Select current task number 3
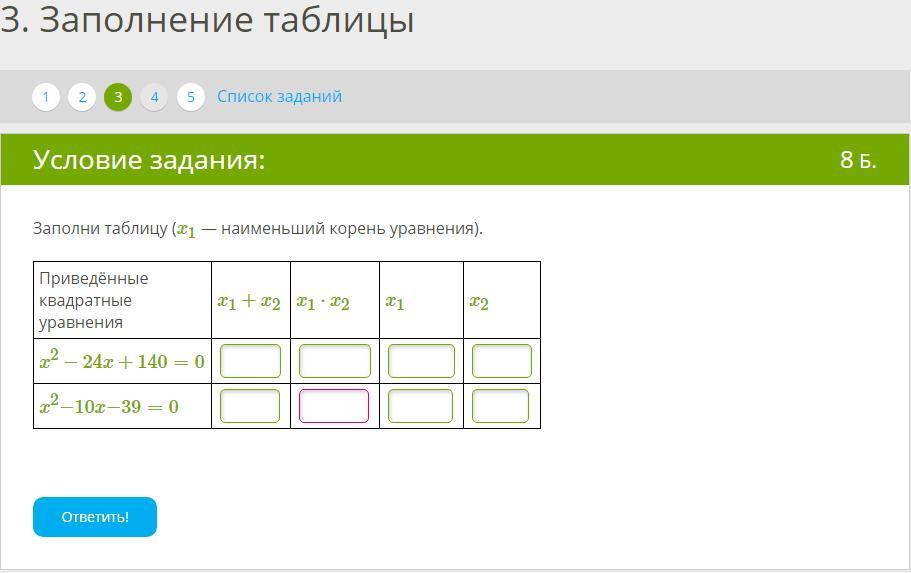The width and height of the screenshot is (911, 573). (x=118, y=97)
